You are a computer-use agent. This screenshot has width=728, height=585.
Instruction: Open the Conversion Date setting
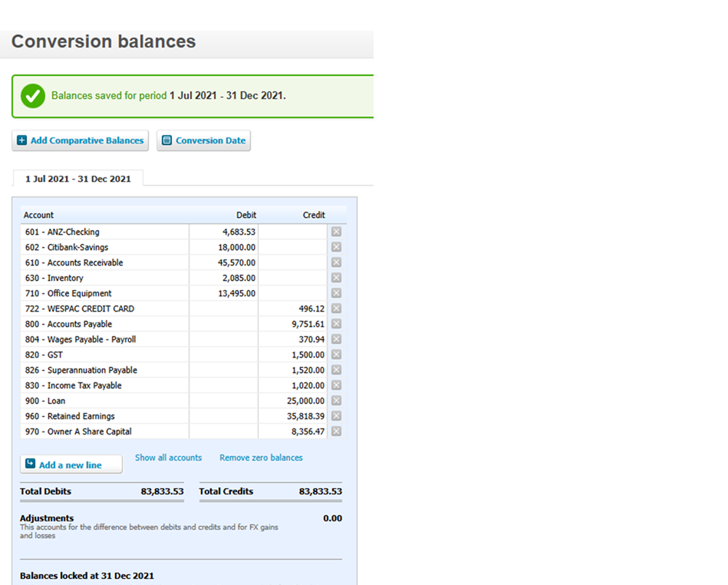point(203,140)
